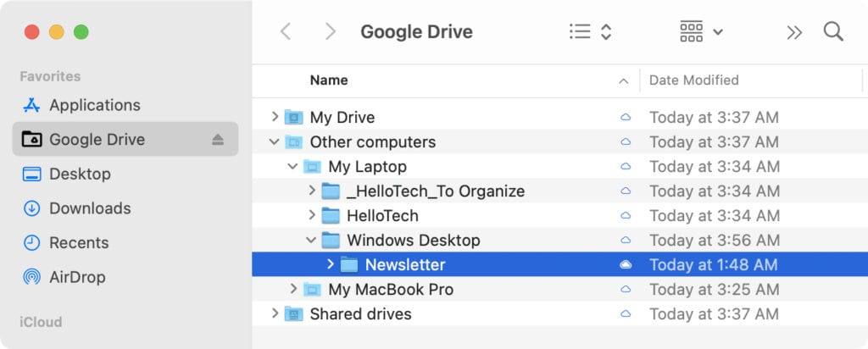Click the Google Drive window title

[x=416, y=31]
